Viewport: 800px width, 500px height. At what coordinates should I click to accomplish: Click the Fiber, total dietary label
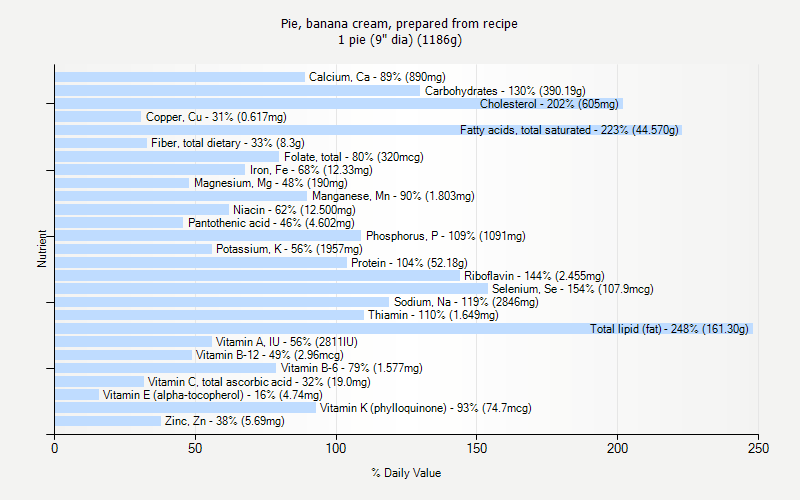click(x=227, y=143)
